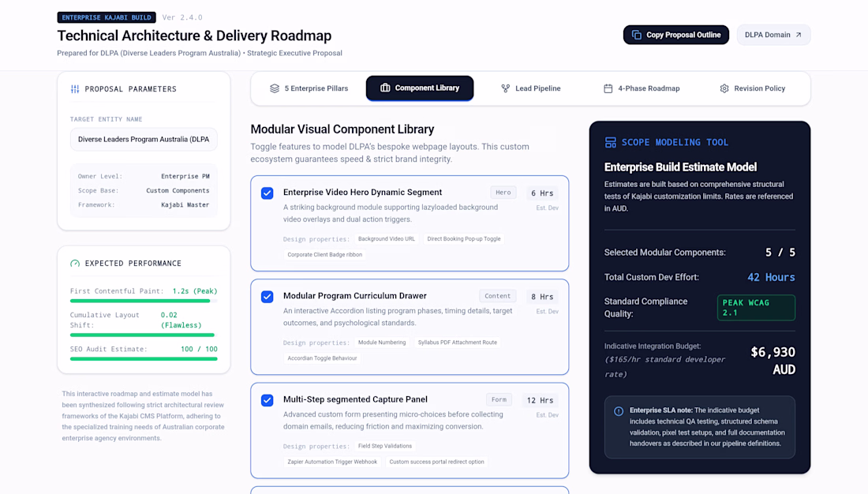
Task: Click the 8 Hrs estimate badge
Action: 542,297
